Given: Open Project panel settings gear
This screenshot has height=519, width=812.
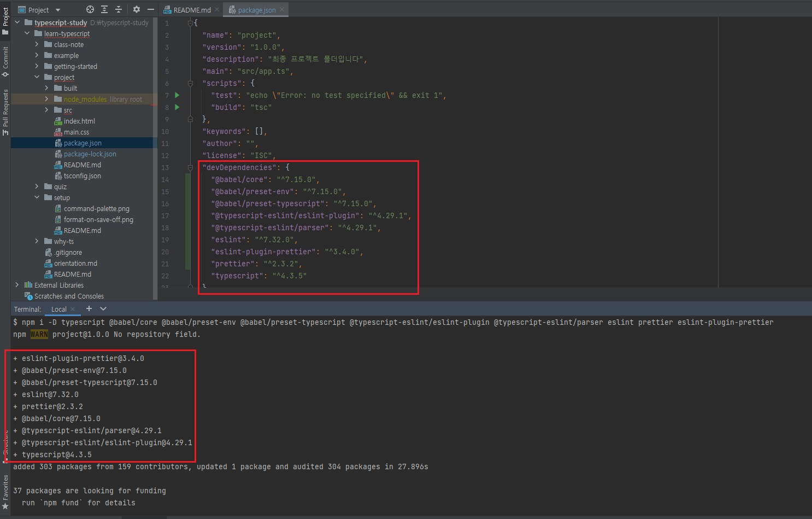Looking at the screenshot, I should pyautogui.click(x=137, y=9).
